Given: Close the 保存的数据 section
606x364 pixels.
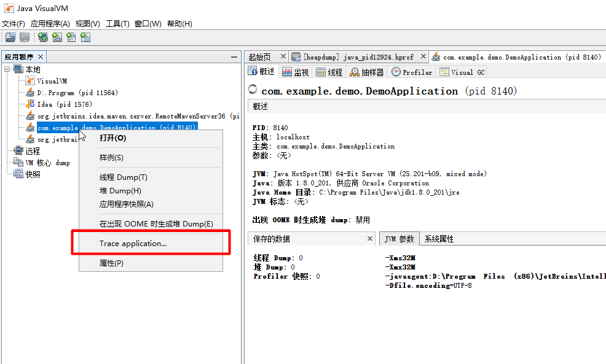Looking at the screenshot, I should [x=370, y=239].
